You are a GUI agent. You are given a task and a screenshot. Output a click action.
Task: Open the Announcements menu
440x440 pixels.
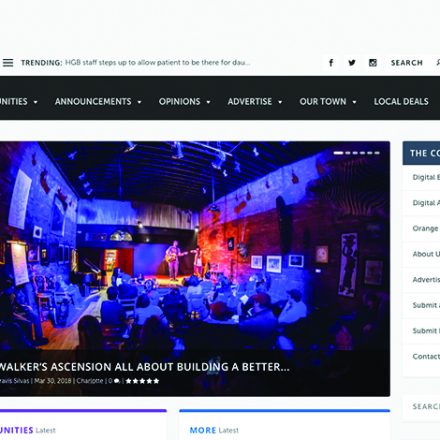93,101
